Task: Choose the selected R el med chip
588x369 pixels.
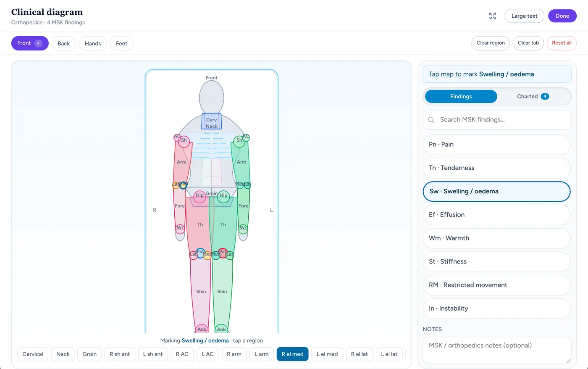Action: pos(293,354)
